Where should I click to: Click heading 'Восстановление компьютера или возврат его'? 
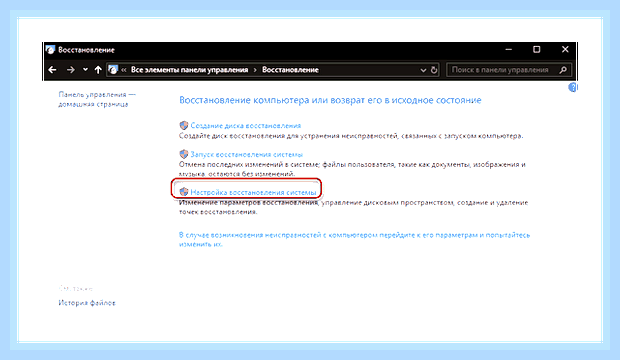[330, 100]
